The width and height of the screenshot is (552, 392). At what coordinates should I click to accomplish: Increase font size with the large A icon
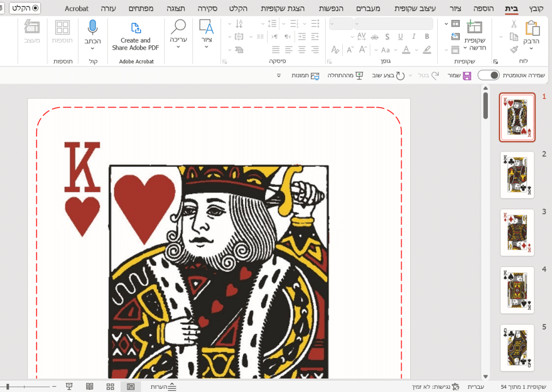coord(363,49)
